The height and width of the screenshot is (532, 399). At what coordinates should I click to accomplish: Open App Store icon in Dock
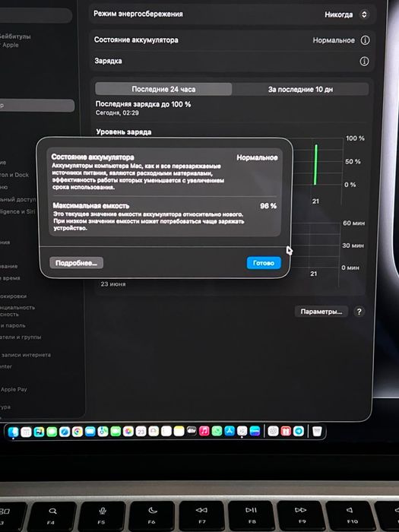pyautogui.click(x=230, y=431)
